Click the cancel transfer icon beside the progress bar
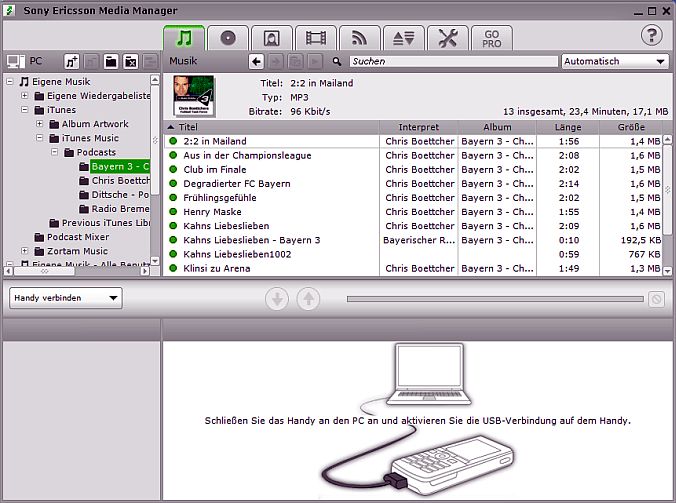Viewport: 676px width, 503px height. click(656, 299)
